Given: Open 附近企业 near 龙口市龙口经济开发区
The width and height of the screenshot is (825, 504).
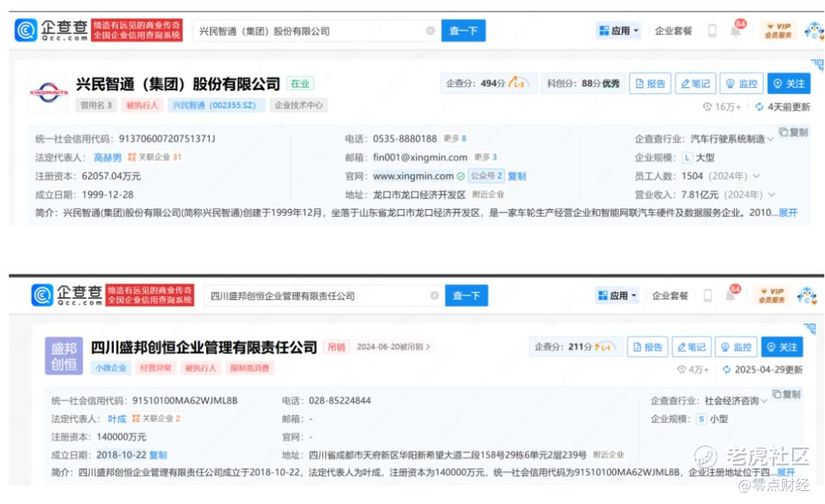Looking at the screenshot, I should (x=487, y=195).
